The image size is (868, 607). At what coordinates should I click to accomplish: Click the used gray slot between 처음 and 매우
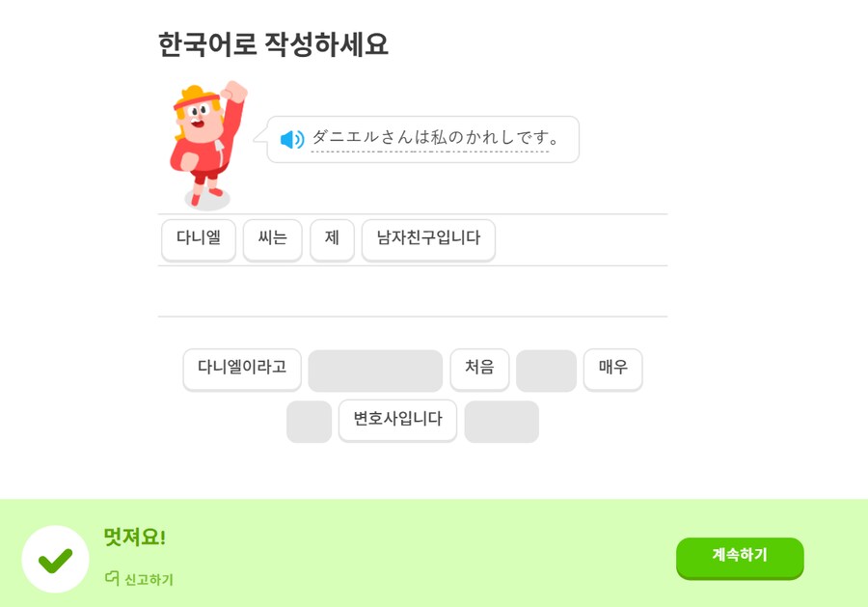546,371
